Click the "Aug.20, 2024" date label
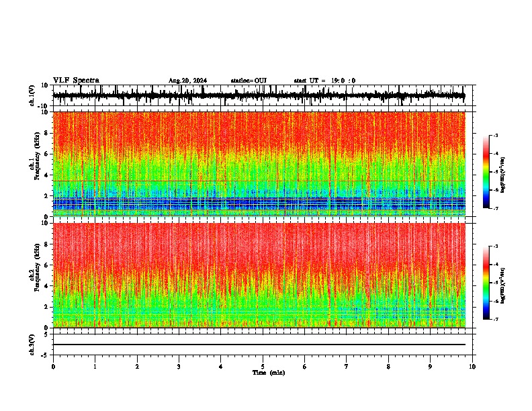 (x=187, y=81)
